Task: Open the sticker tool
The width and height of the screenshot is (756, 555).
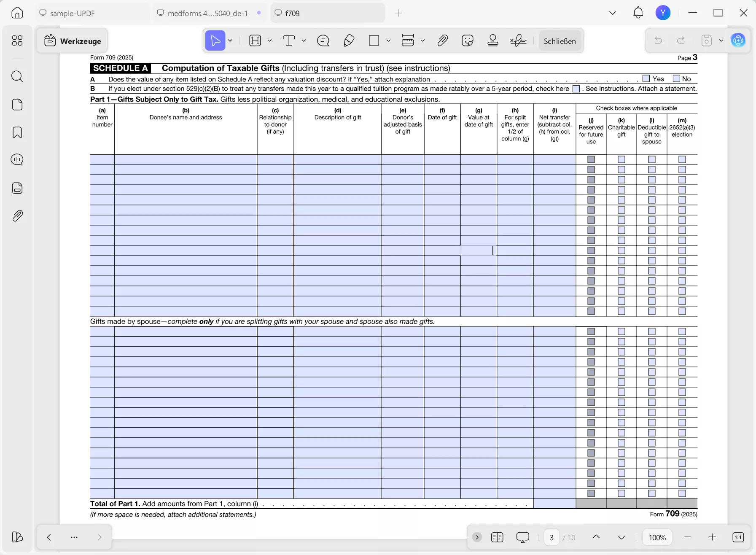Action: [468, 41]
